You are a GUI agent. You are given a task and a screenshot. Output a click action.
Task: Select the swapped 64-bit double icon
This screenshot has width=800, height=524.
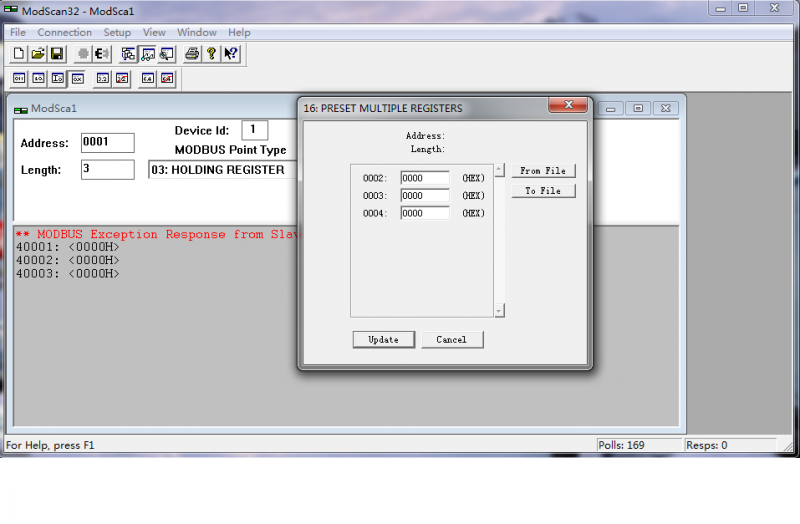tap(167, 79)
